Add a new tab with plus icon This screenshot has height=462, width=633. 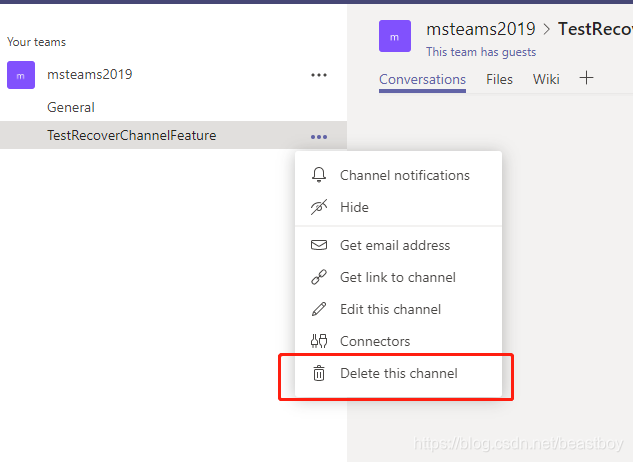pos(586,78)
